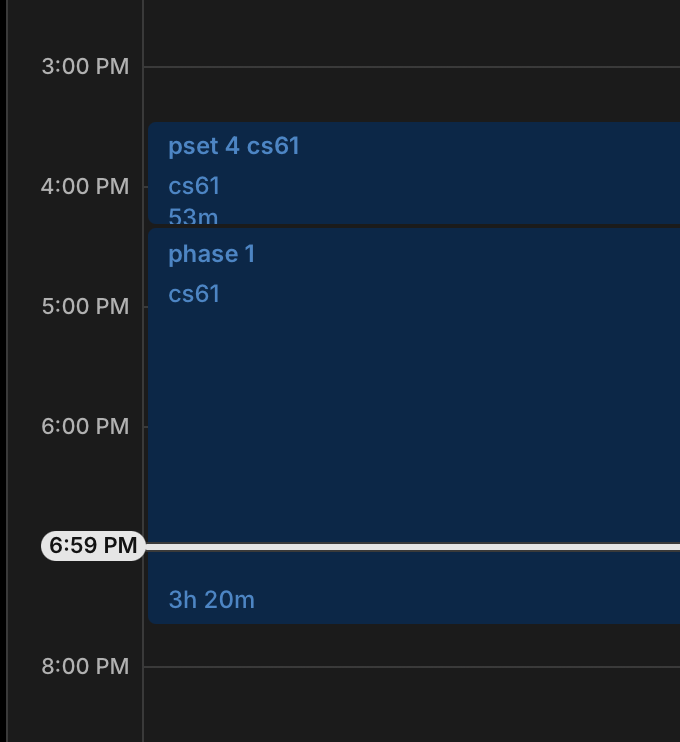Click the empty slot above 3:00 PM line
680x742 pixels.
click(x=412, y=32)
